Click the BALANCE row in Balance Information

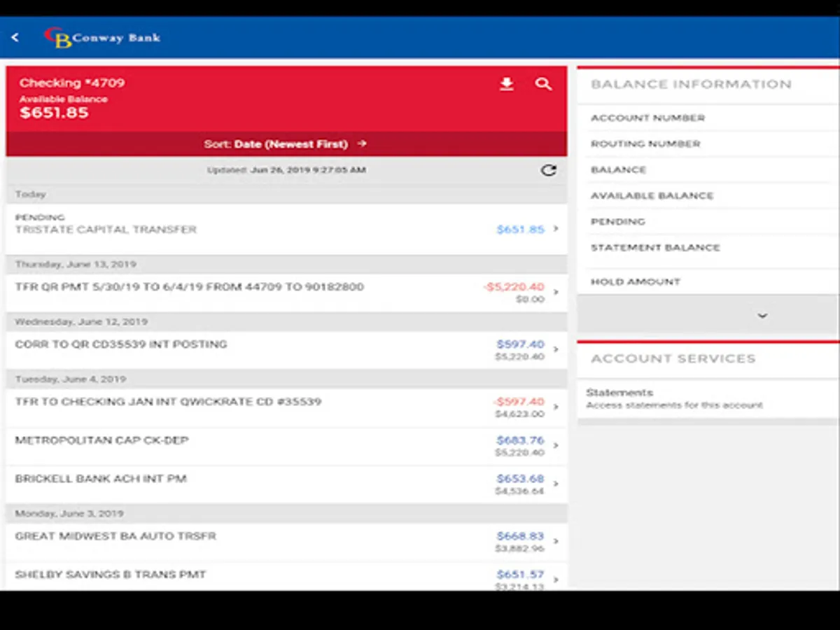(708, 170)
